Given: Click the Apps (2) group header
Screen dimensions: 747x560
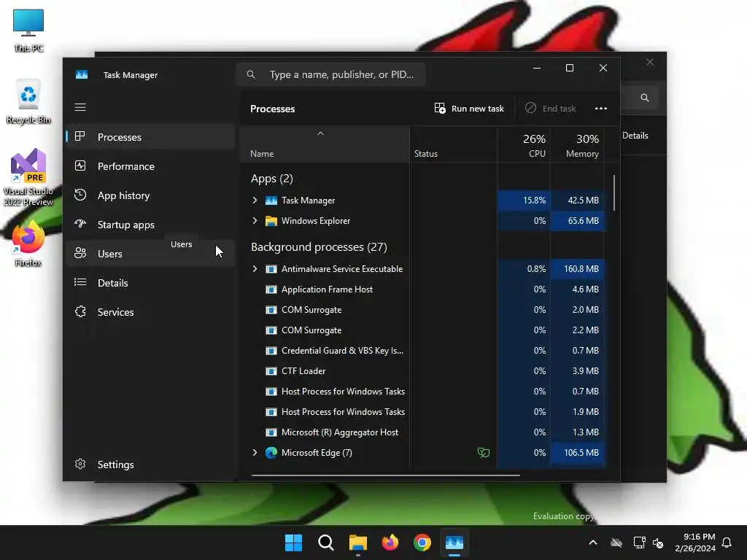Looking at the screenshot, I should pos(271,179).
